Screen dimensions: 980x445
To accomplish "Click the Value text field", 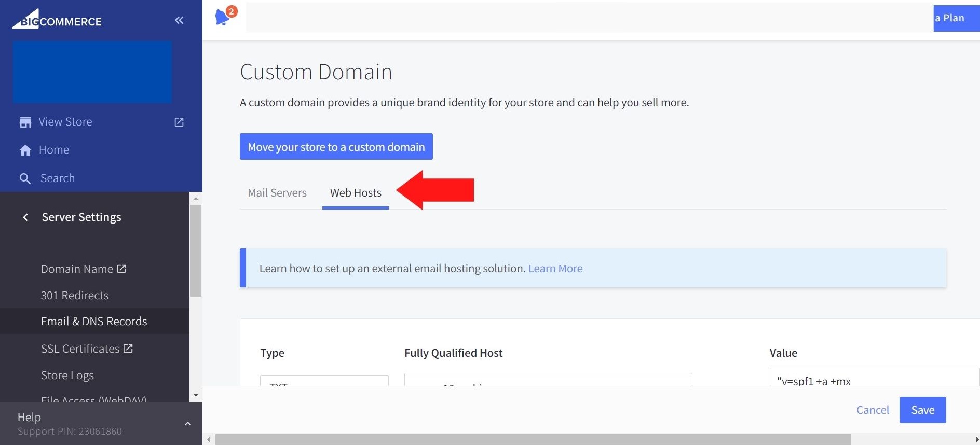I will [x=874, y=378].
